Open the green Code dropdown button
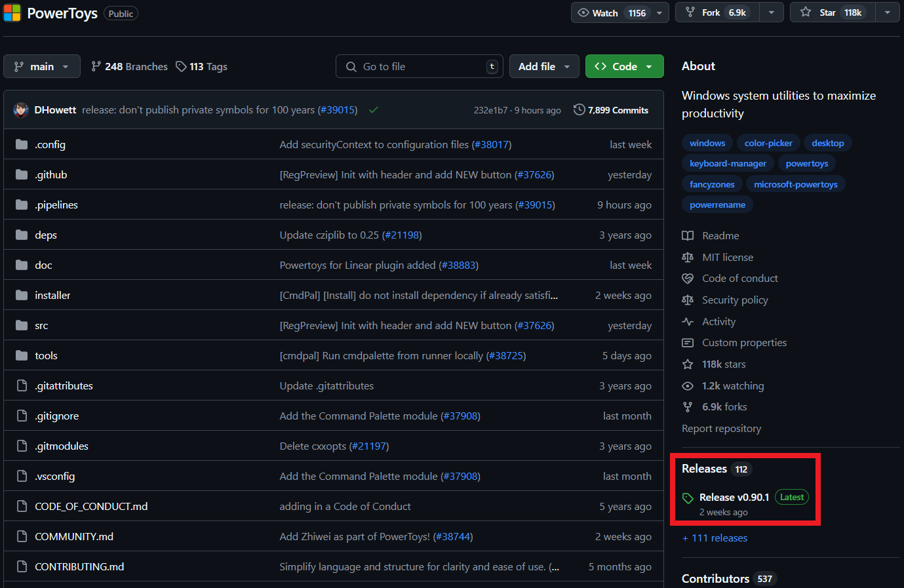This screenshot has height=588, width=904. click(624, 66)
